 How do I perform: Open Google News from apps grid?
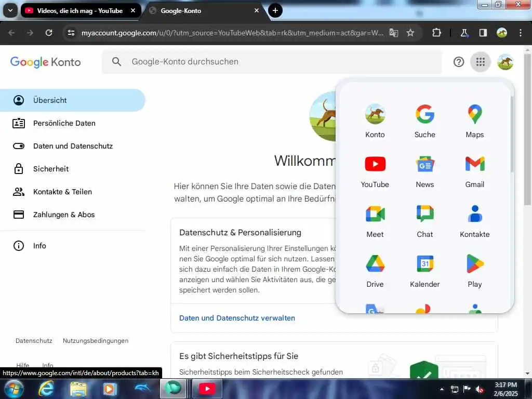click(x=425, y=171)
